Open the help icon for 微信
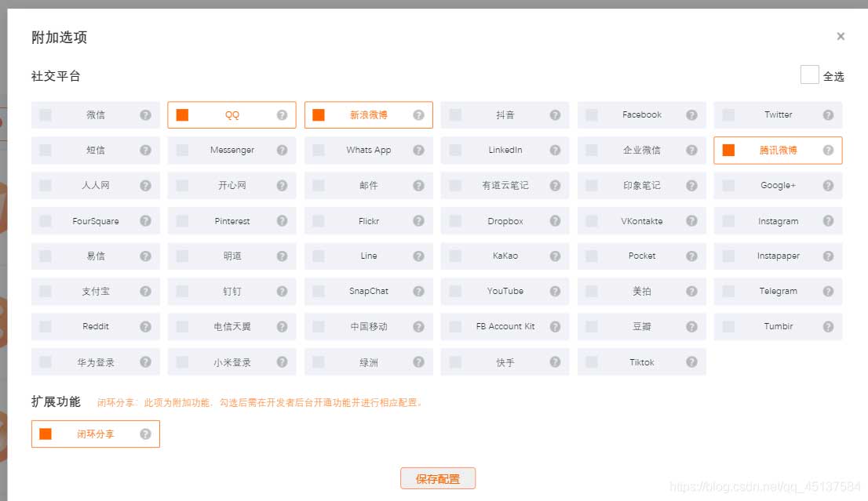868x501 pixels. click(146, 115)
